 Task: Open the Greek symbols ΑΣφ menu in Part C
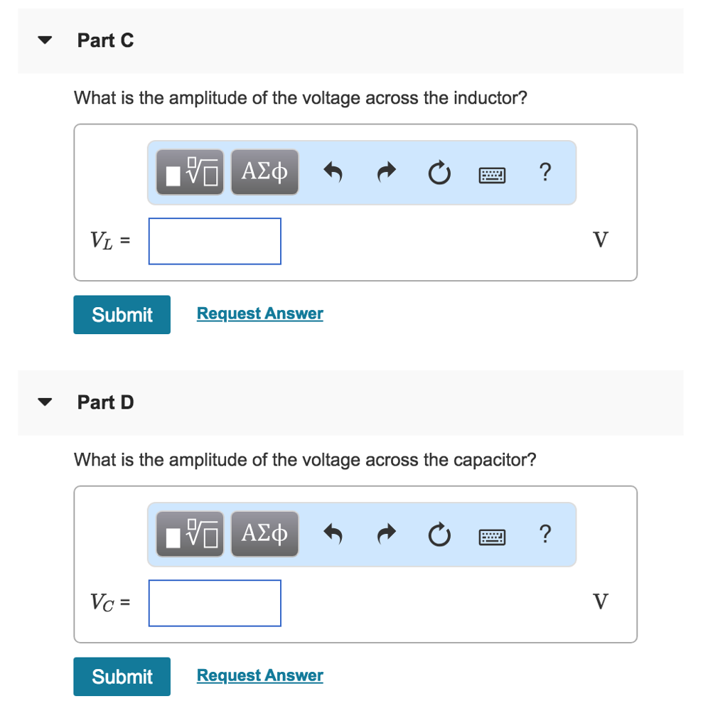264,171
